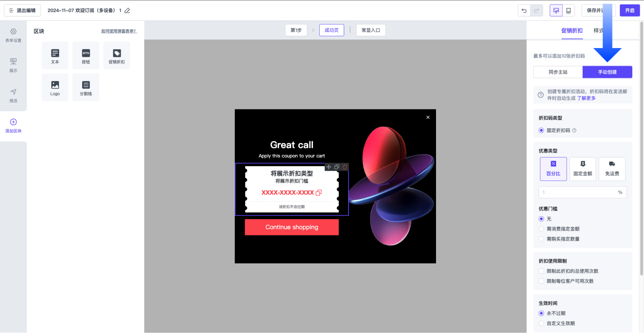Click the 开启 button
Viewport: 644px width, 333px height.
pyautogui.click(x=630, y=11)
